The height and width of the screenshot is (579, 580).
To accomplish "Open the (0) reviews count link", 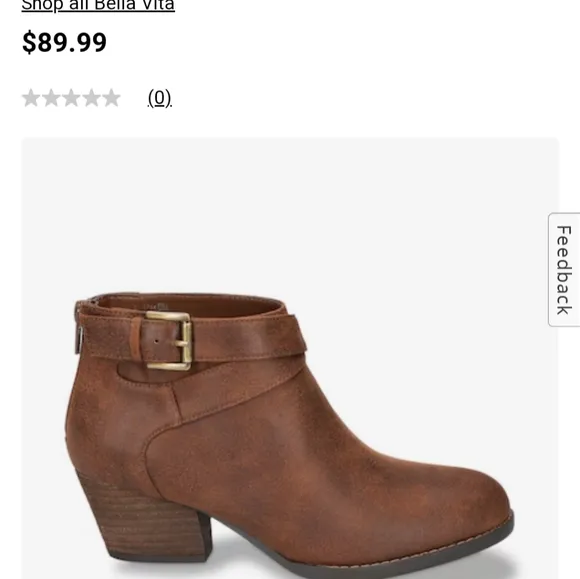I will (x=160, y=98).
